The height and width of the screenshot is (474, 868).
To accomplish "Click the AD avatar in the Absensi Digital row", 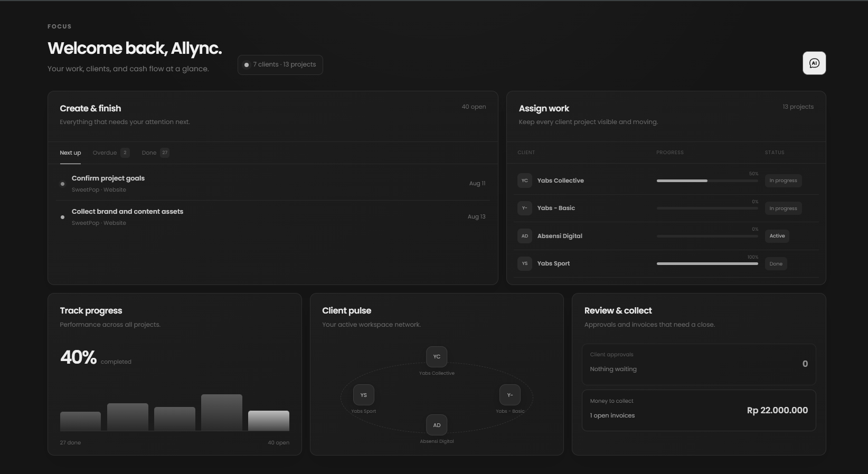I will pos(525,236).
